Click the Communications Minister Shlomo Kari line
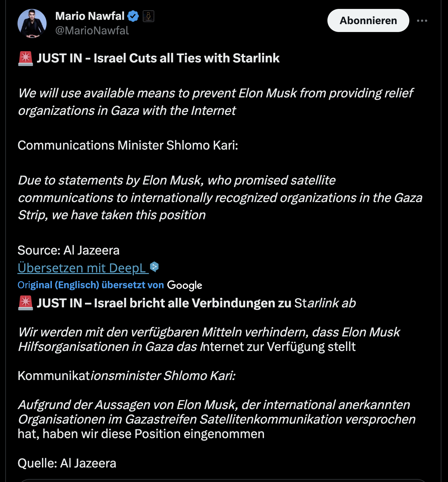 [x=128, y=145]
